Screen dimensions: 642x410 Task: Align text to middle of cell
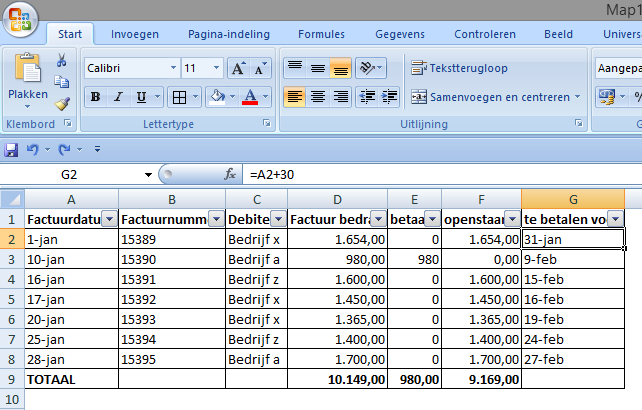tap(318, 68)
